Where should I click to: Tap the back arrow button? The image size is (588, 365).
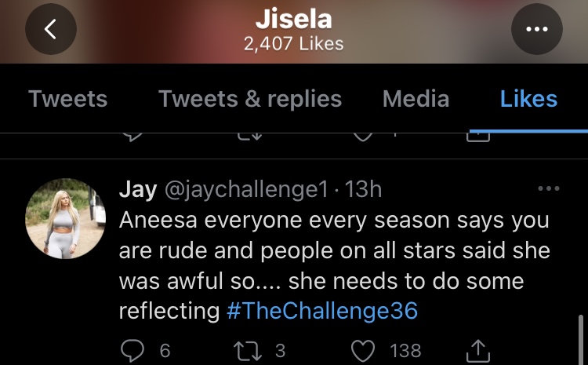[51, 29]
